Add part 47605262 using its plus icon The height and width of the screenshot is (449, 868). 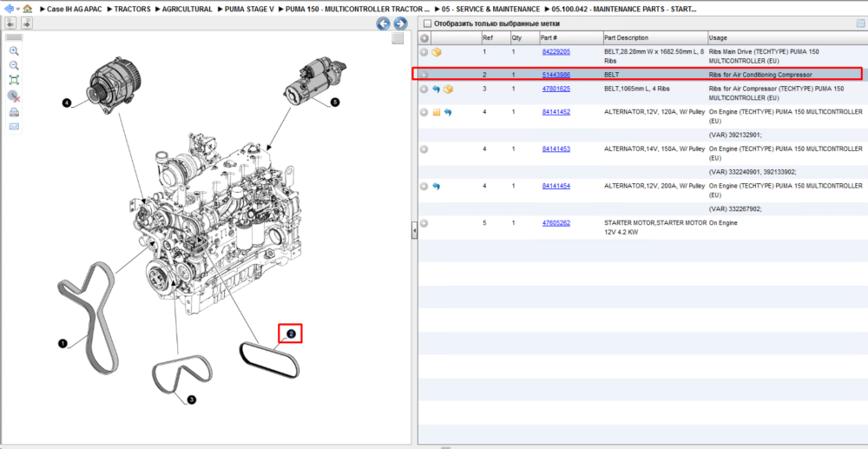point(424,224)
